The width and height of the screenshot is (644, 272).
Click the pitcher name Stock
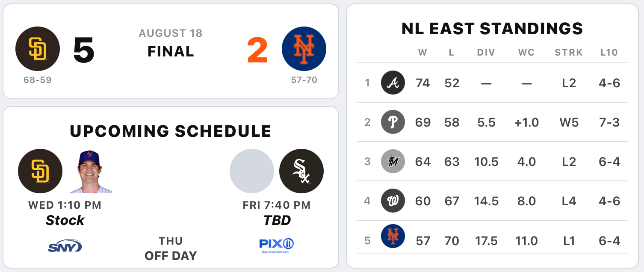[65, 220]
